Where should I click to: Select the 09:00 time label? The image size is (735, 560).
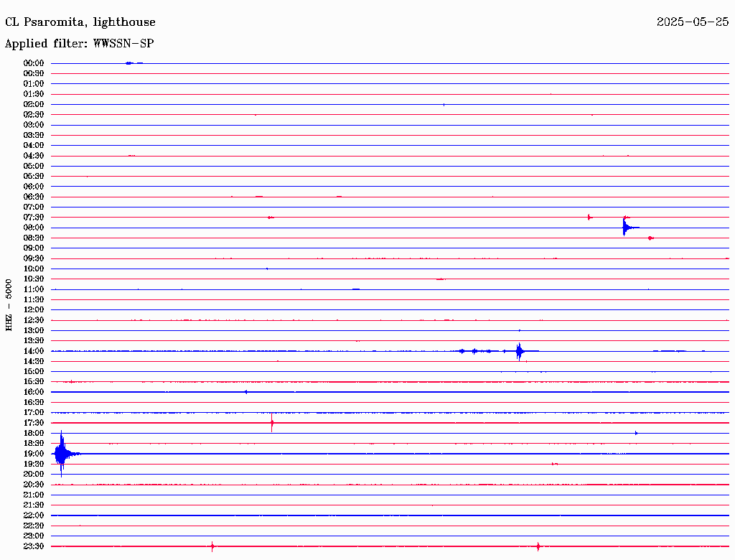tap(34, 248)
